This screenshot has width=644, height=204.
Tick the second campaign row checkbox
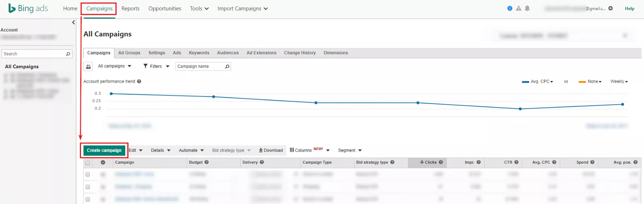[88, 187]
